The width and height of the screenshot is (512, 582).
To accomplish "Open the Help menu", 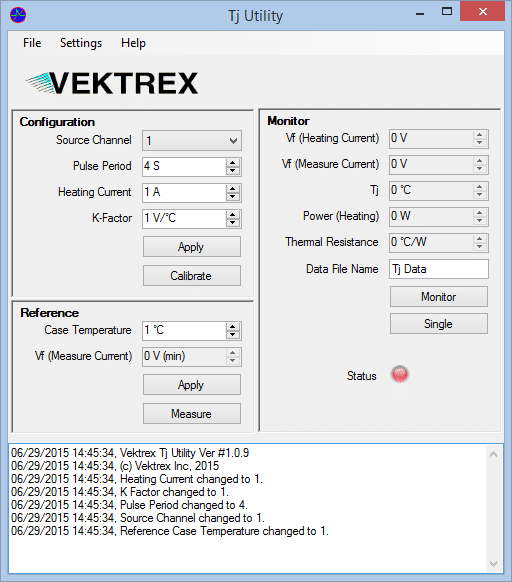I will pyautogui.click(x=133, y=43).
